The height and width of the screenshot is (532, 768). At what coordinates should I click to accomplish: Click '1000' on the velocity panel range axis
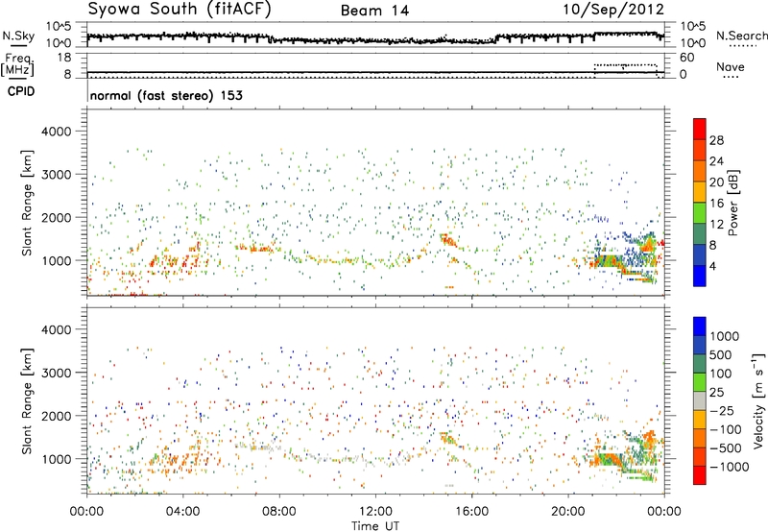click(57, 459)
